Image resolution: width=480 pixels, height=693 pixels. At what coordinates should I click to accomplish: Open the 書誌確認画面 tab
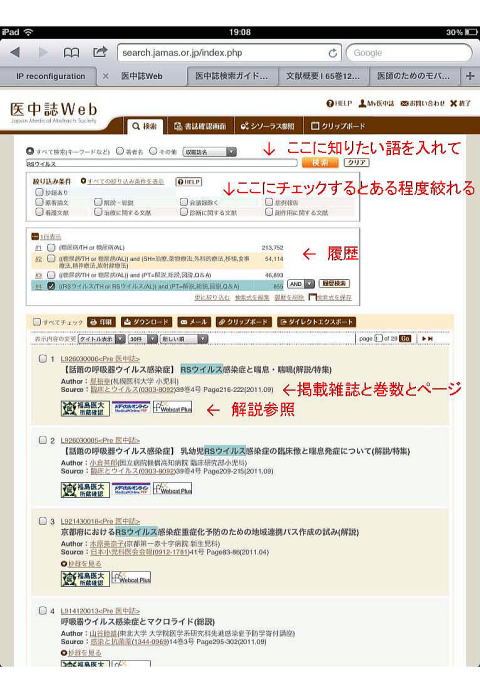[x=200, y=126]
